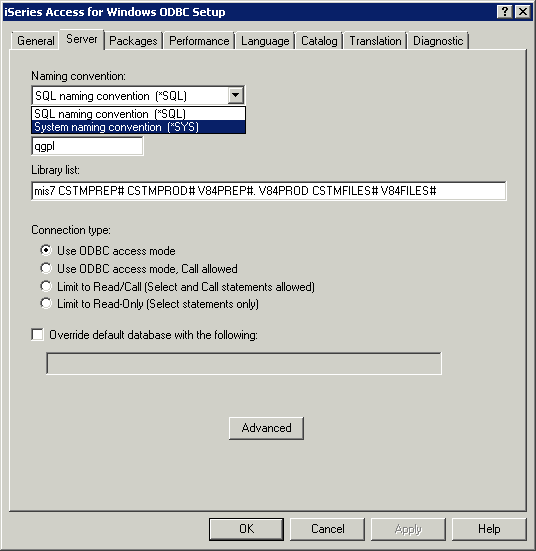Select Use ODBC access mode, Call allowed
The width and height of the screenshot is (536, 551).
point(46,268)
